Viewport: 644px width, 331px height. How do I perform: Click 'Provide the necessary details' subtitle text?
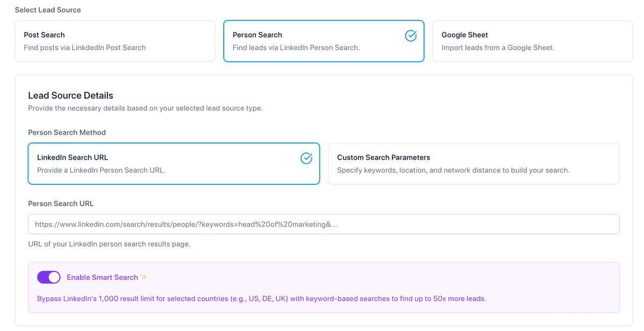145,108
